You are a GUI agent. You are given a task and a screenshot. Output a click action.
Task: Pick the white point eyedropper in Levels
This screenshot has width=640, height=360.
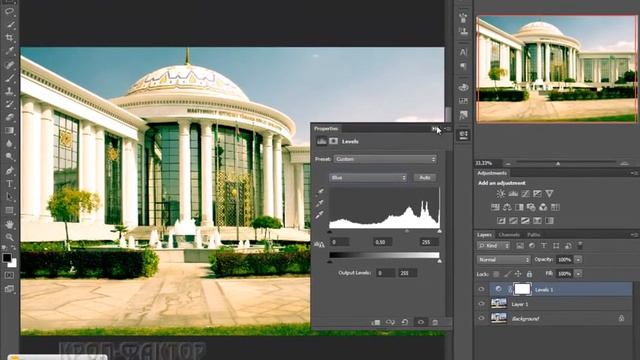(x=320, y=215)
